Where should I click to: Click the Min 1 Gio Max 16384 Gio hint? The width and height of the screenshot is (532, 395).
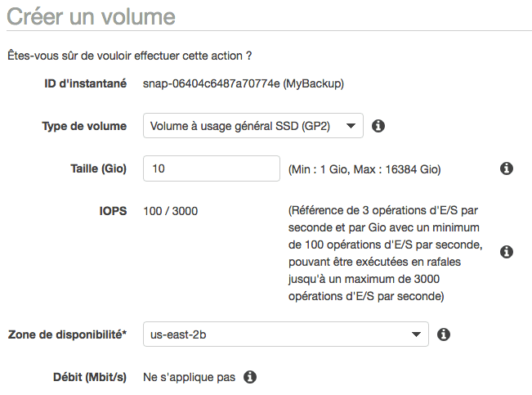364,169
